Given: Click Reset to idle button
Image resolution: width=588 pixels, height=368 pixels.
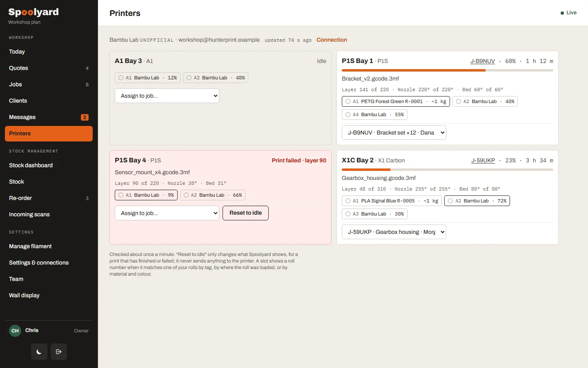Looking at the screenshot, I should tap(245, 213).
